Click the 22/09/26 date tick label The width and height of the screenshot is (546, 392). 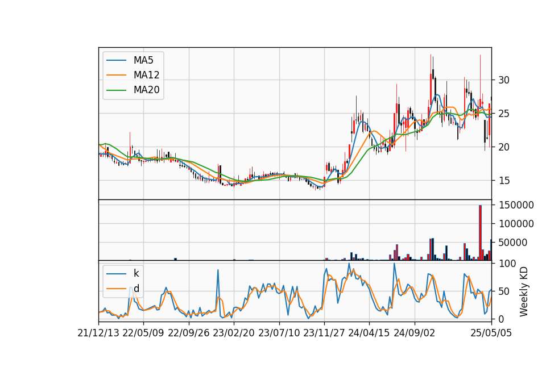click(189, 333)
